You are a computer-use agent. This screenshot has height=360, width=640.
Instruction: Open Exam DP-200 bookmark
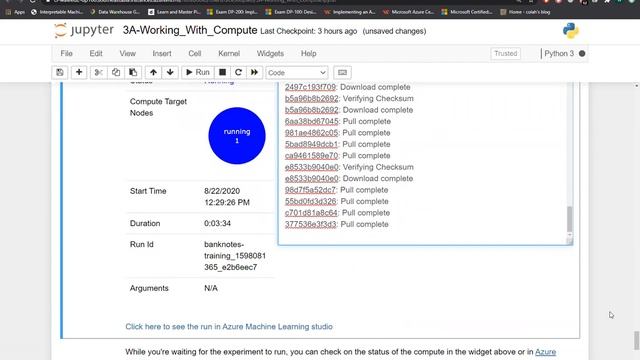(232, 12)
